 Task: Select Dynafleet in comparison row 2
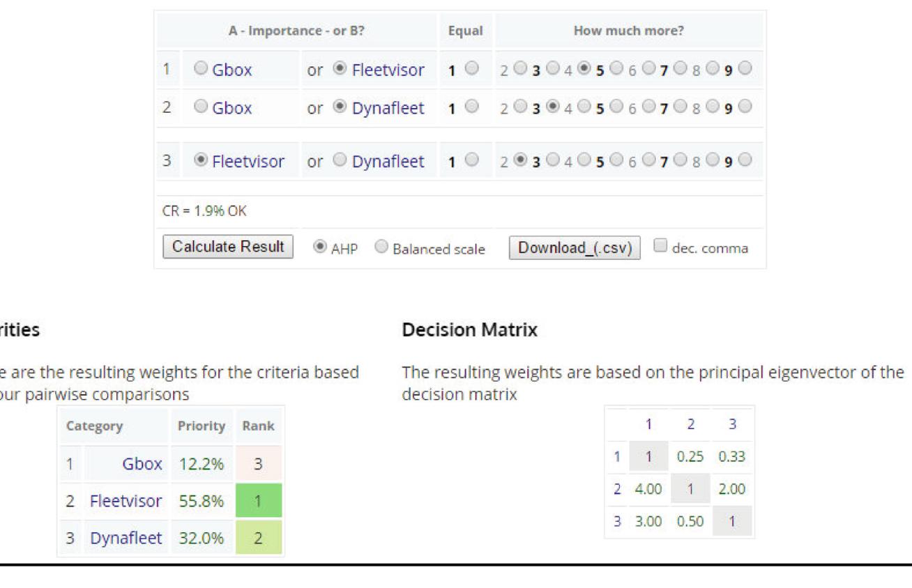(340, 107)
